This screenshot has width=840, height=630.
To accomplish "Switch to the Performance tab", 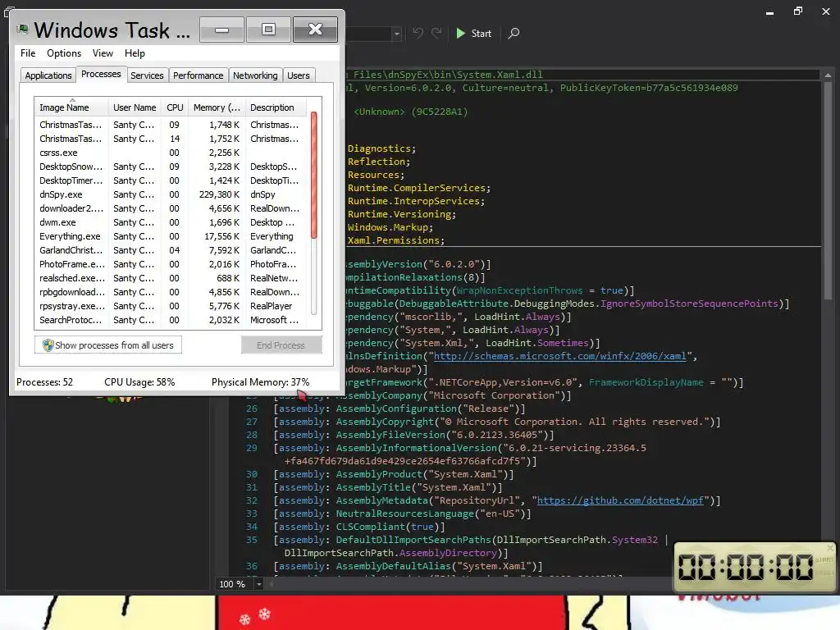I will (198, 75).
